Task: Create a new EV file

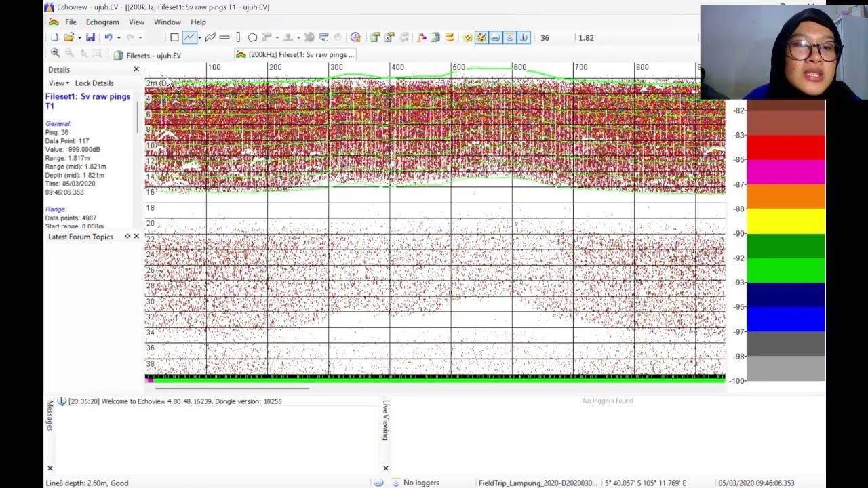Action: [54, 37]
